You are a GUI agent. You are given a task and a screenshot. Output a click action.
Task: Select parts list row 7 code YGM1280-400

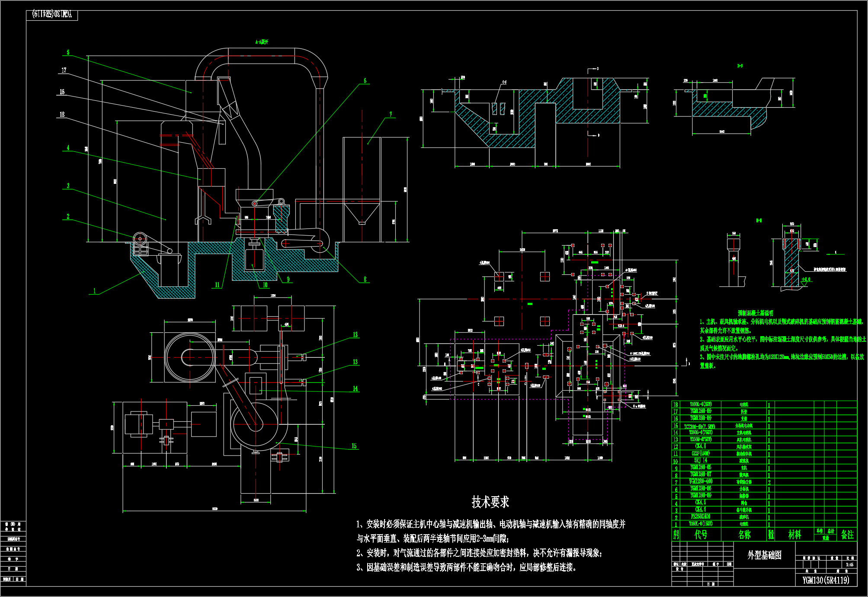pyautogui.click(x=701, y=481)
